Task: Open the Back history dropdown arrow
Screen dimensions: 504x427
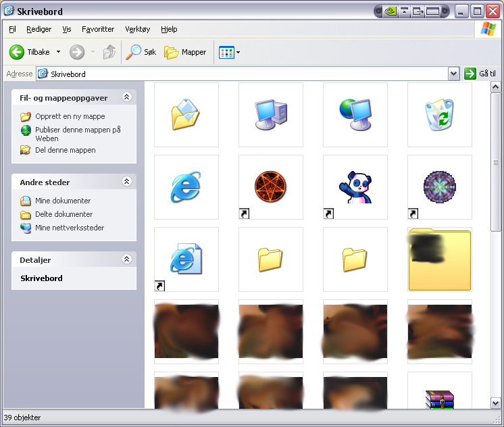Action: pos(58,51)
